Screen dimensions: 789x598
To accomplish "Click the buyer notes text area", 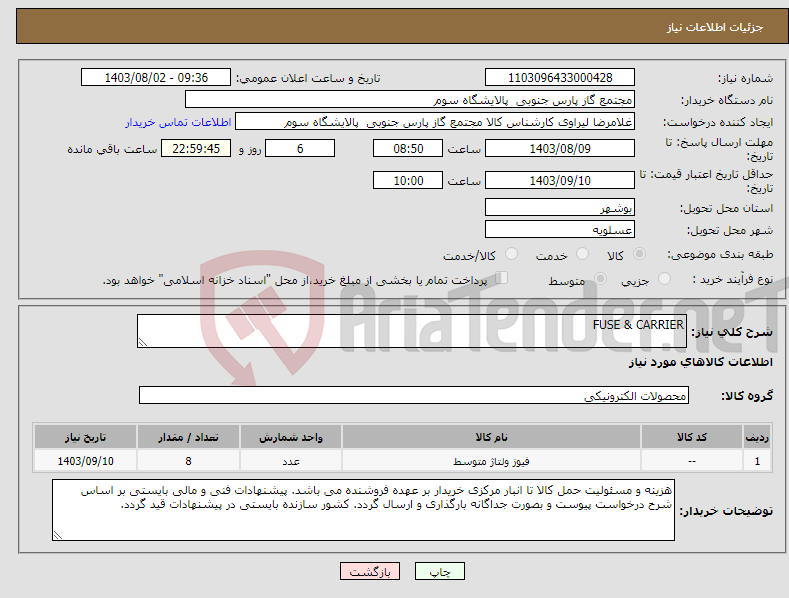I will [363, 510].
